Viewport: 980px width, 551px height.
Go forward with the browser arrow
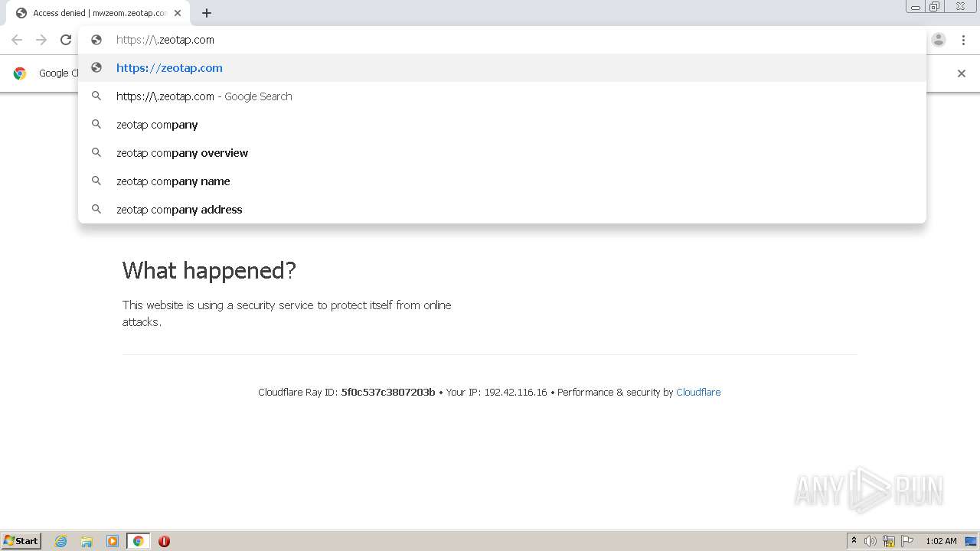[41, 40]
